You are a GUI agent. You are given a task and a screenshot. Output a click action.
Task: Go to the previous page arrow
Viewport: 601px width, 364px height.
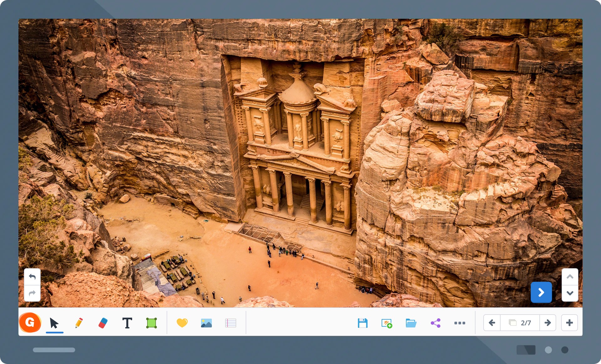[x=492, y=322]
